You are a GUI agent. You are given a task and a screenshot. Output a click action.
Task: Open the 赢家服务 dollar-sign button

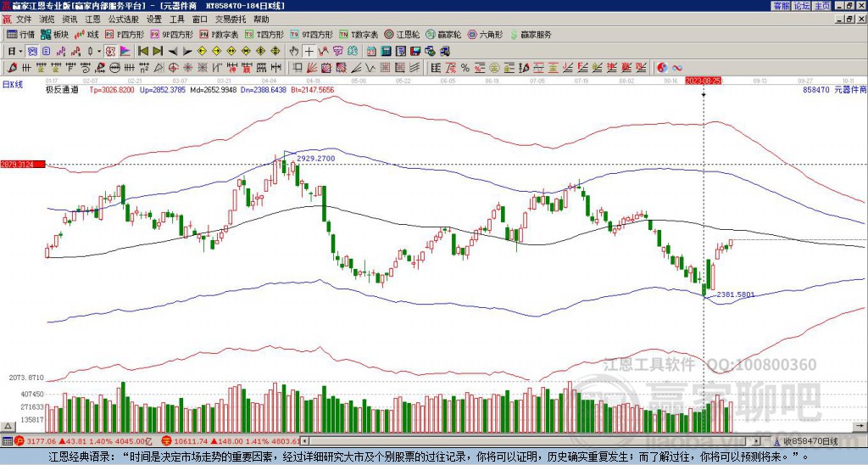point(531,34)
